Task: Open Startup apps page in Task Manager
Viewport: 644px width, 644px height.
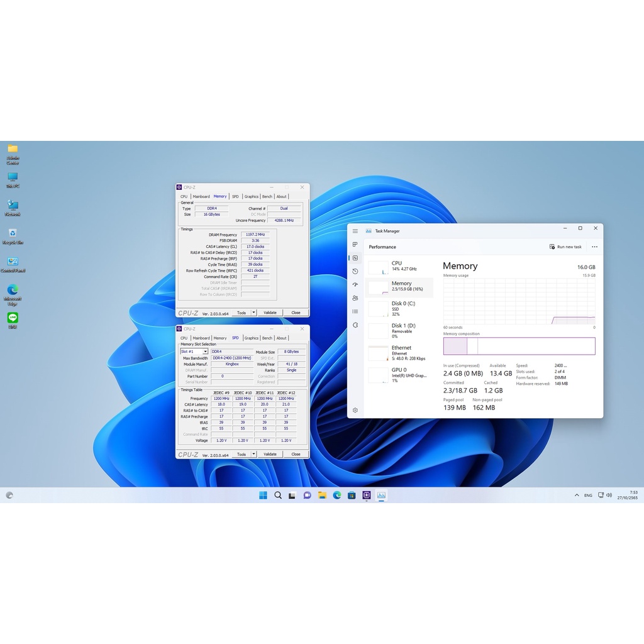Action: 355,284
